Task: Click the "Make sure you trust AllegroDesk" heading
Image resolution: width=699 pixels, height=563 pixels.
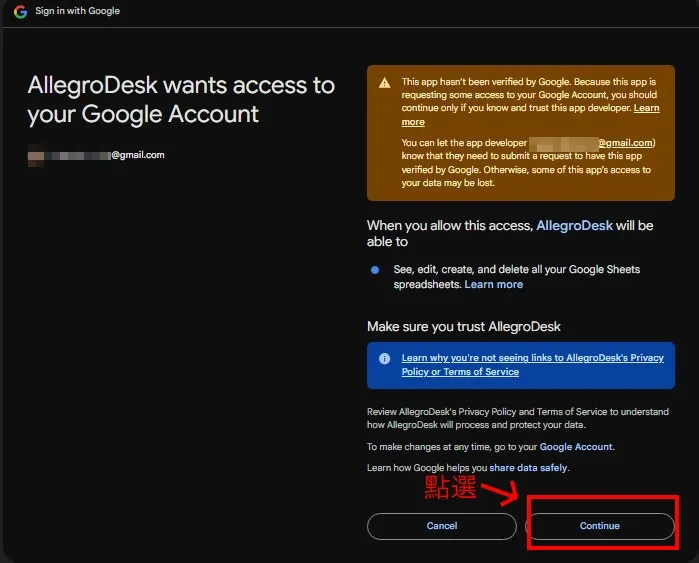Action: coord(463,326)
